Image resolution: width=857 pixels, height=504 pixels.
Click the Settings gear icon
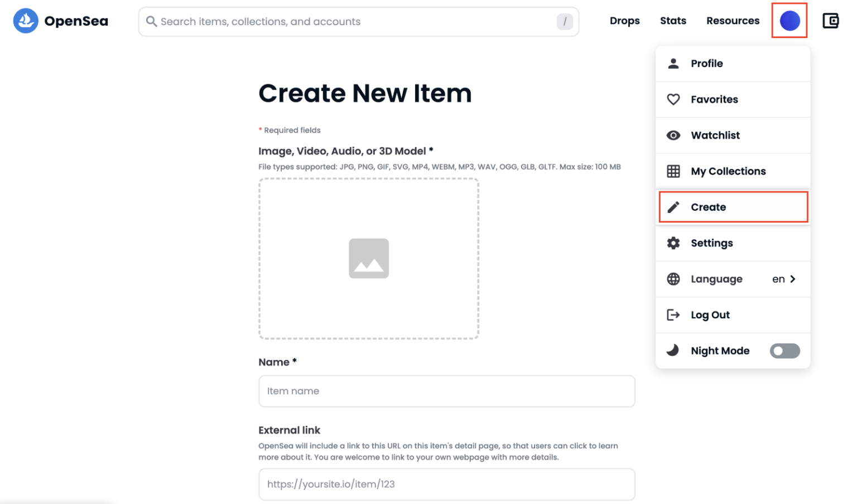[673, 243]
